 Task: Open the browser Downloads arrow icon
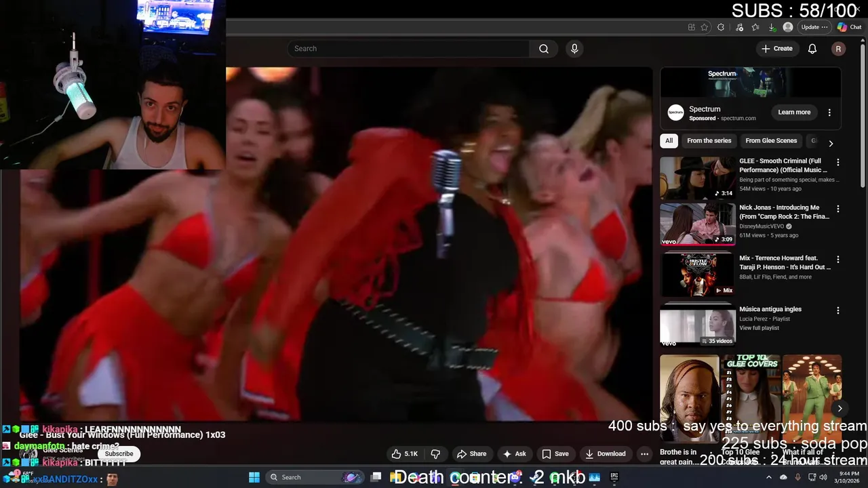[x=772, y=27]
